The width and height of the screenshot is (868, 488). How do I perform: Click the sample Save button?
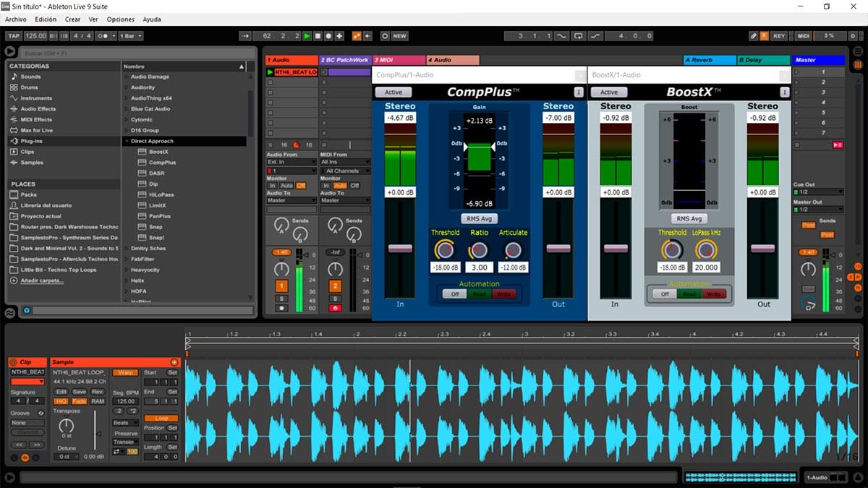(x=79, y=392)
